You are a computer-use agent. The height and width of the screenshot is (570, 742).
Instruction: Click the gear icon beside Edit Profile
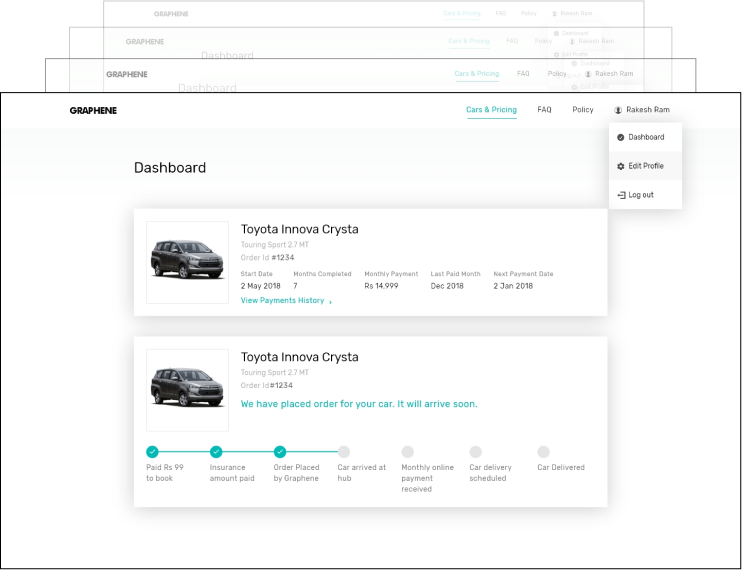(621, 167)
